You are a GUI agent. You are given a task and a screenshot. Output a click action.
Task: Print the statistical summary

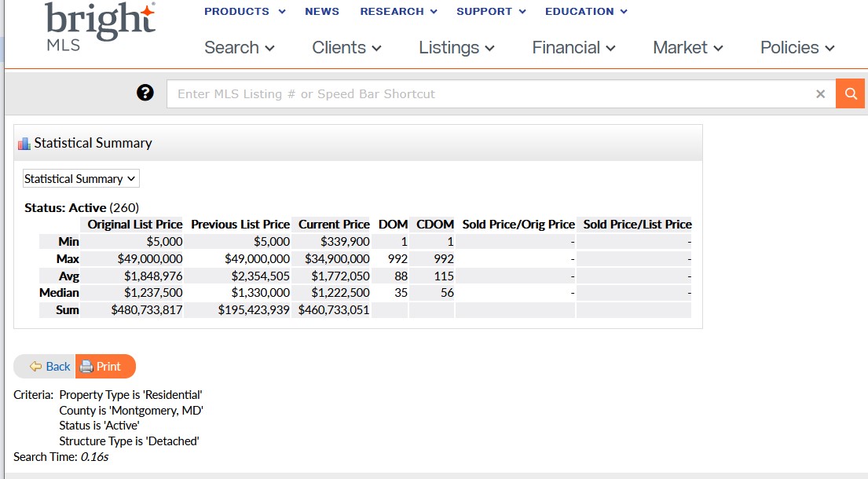[105, 367]
